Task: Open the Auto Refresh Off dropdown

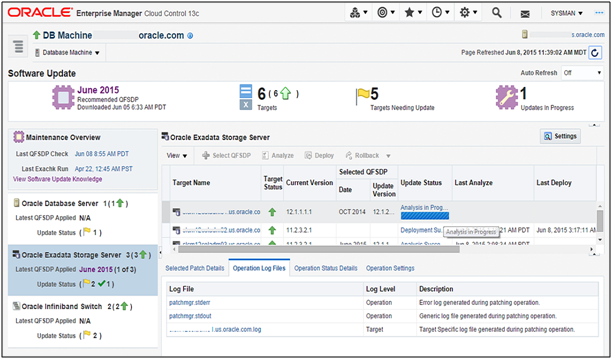Action: [x=582, y=73]
